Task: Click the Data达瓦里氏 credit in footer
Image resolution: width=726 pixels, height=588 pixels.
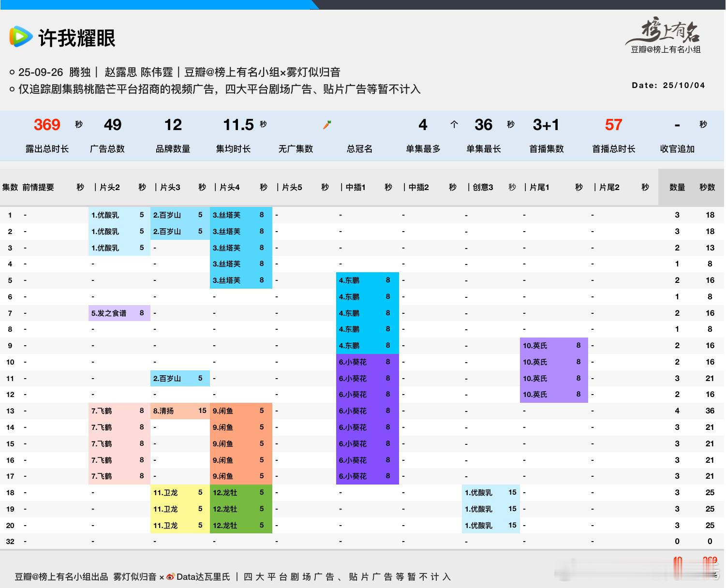Action: (203, 577)
